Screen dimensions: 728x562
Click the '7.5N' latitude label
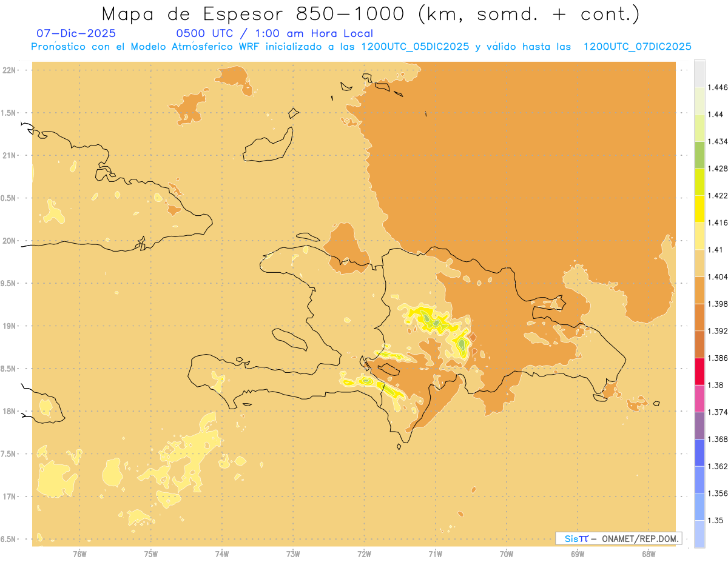click(8, 455)
